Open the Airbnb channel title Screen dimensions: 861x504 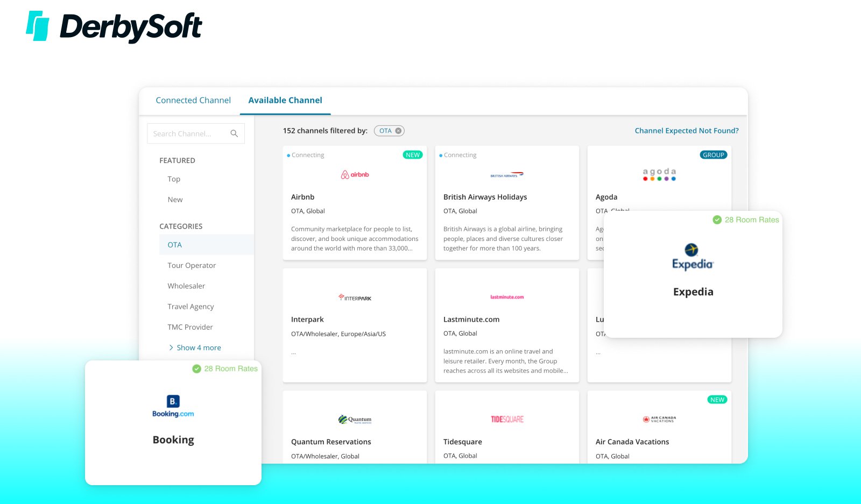[x=303, y=197]
